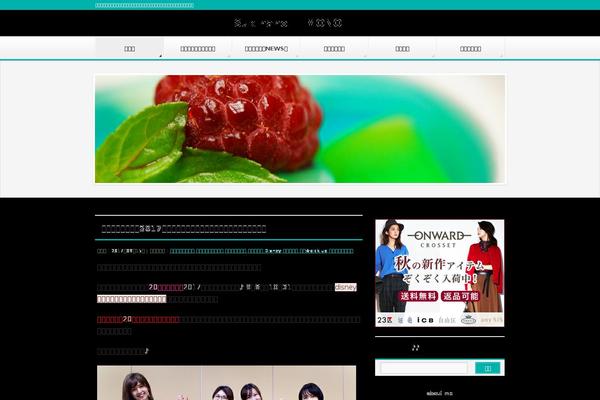Open the highlighted first navigation menu tab
The height and width of the screenshot is (400, 600).
coord(129,48)
